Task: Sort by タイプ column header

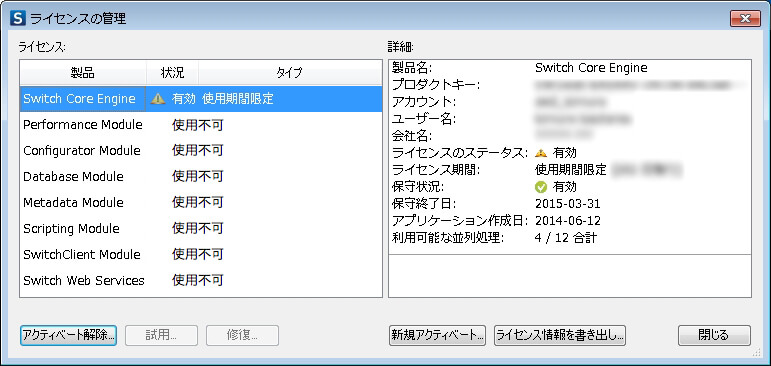Action: click(290, 73)
